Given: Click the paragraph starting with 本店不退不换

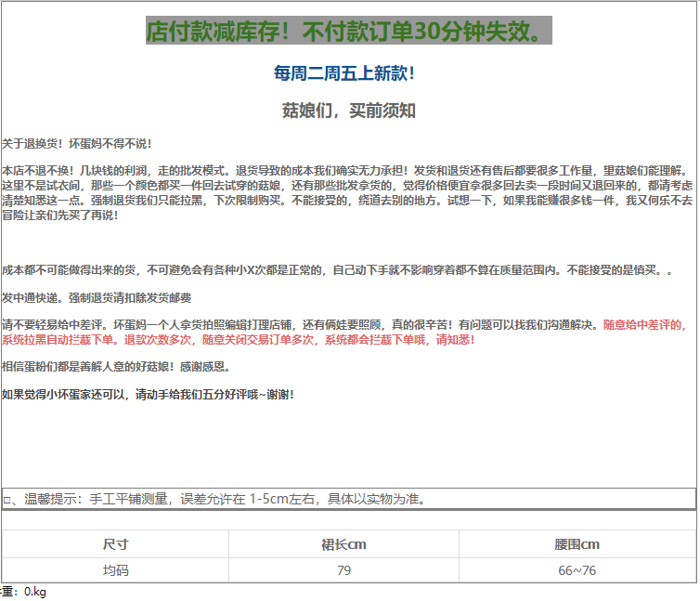Looking at the screenshot, I should 347,192.
